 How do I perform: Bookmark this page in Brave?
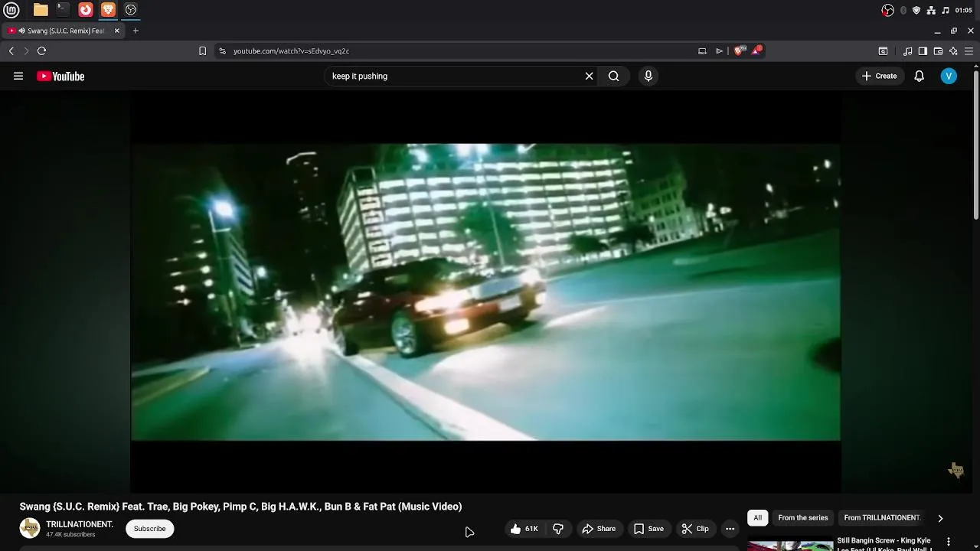[x=202, y=51]
